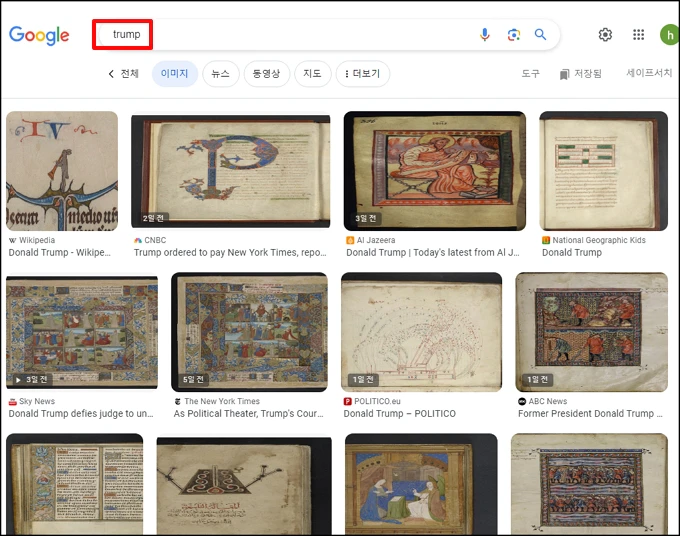Open third-row thumbnail with striped battle scene
Image resolution: width=680 pixels, height=536 pixels.
tap(589, 484)
